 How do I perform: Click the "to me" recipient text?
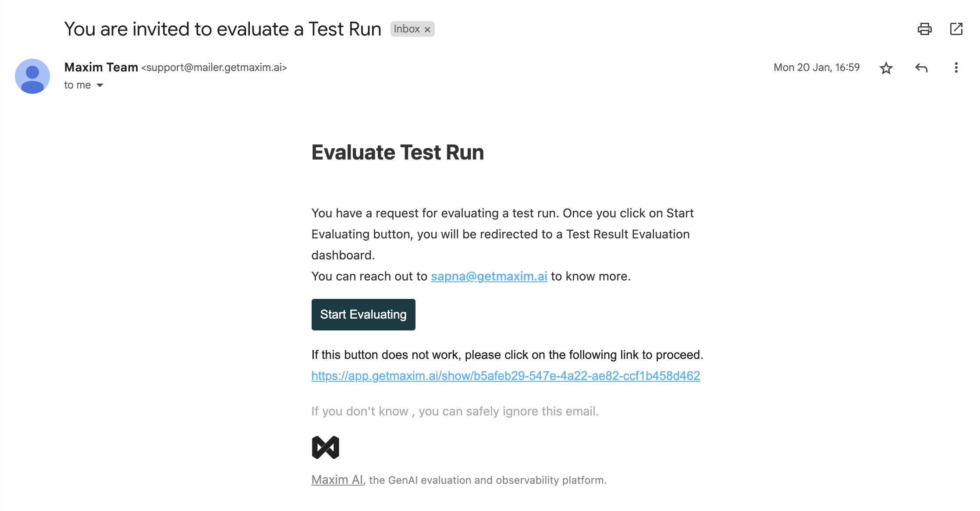[78, 85]
